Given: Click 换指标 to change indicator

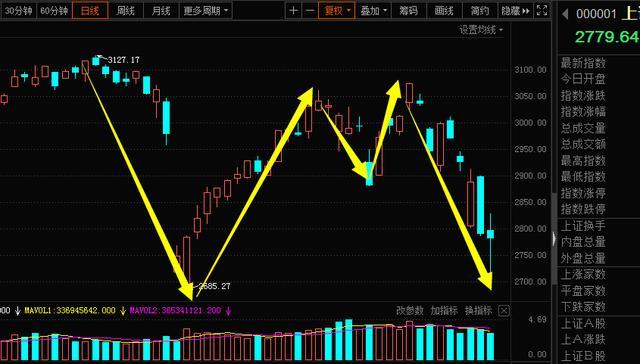Looking at the screenshot, I should 478,311.
